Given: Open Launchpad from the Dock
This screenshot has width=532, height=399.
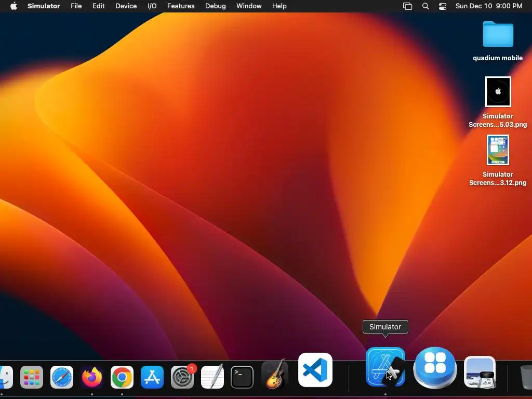Looking at the screenshot, I should click(x=32, y=377).
